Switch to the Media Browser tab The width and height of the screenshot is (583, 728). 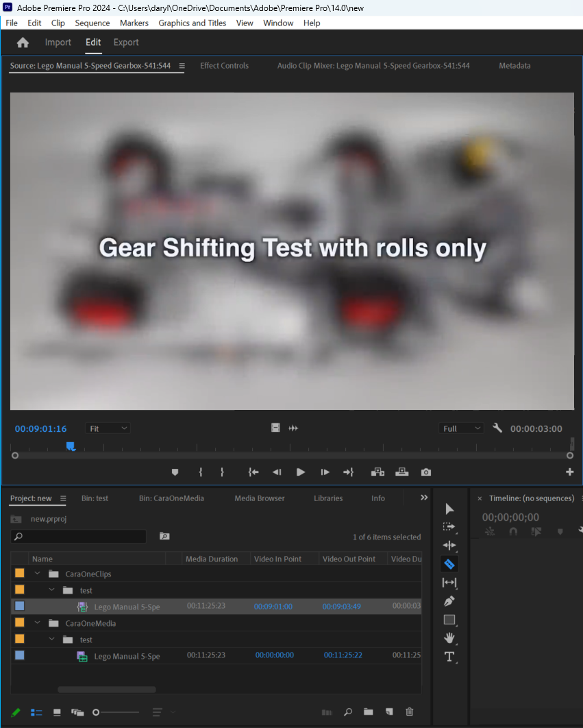pos(260,498)
